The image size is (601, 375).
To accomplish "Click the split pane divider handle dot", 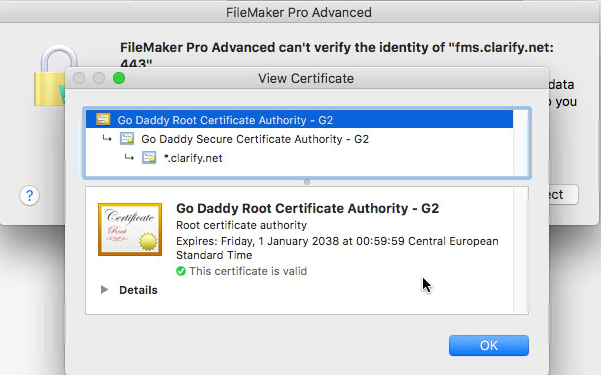I will pos(307,182).
